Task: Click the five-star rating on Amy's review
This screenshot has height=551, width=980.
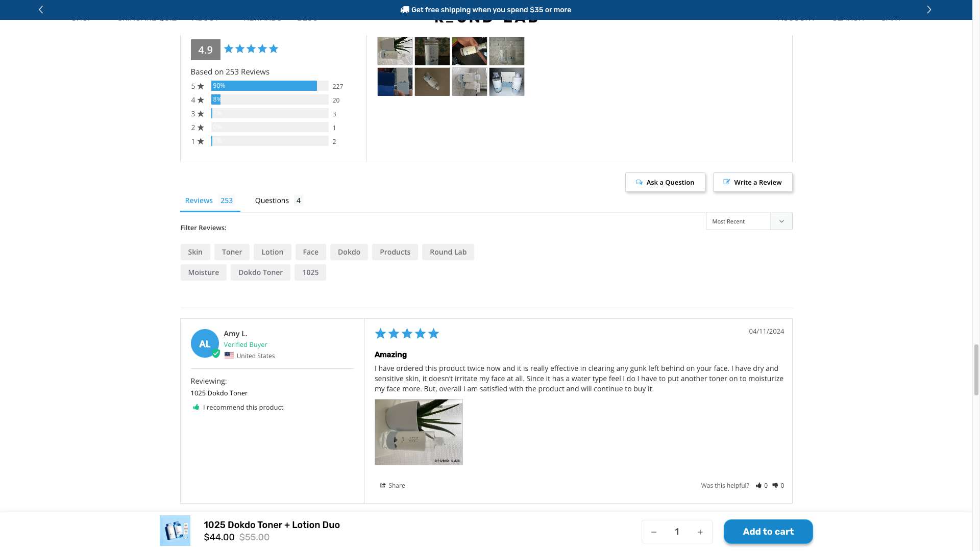Action: [407, 334]
